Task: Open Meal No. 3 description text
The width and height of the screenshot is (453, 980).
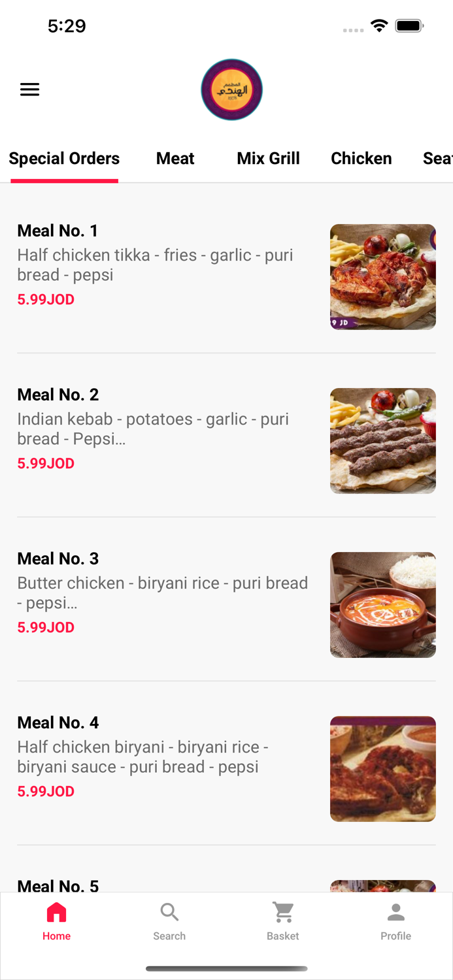Action: click(162, 593)
